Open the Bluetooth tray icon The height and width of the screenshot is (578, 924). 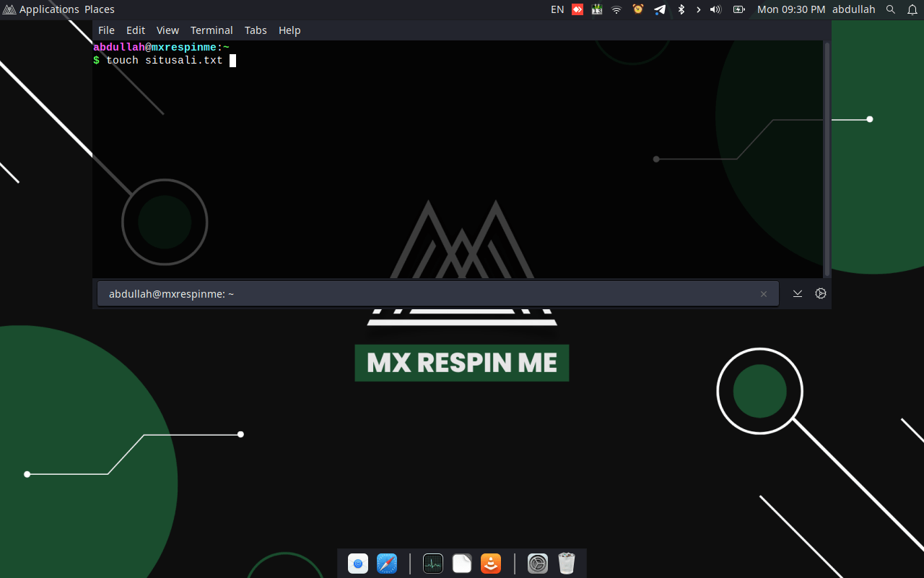point(681,9)
